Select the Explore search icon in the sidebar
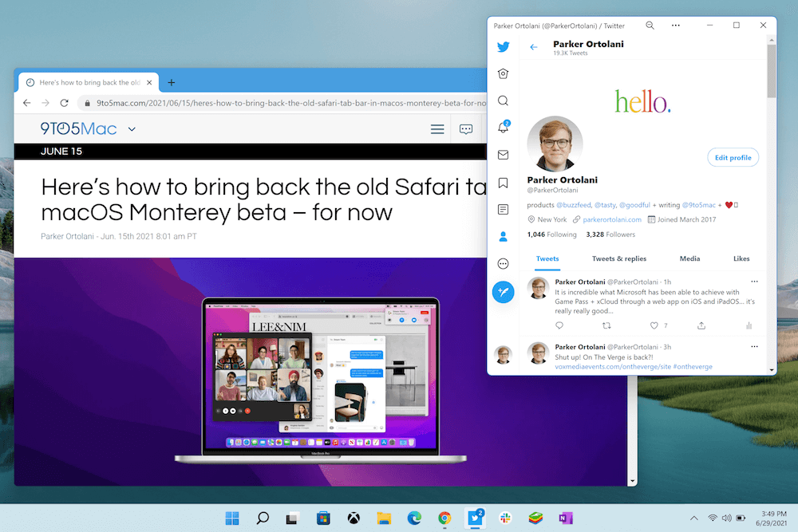 [x=503, y=100]
